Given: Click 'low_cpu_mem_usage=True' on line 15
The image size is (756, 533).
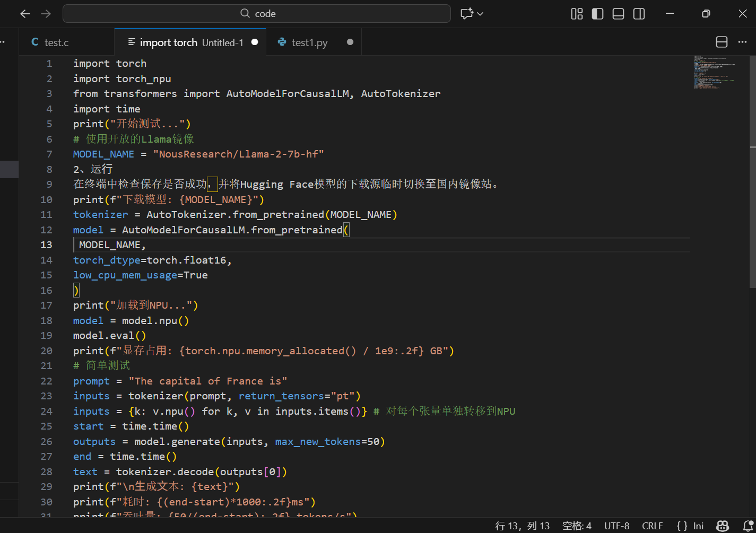Looking at the screenshot, I should (141, 275).
